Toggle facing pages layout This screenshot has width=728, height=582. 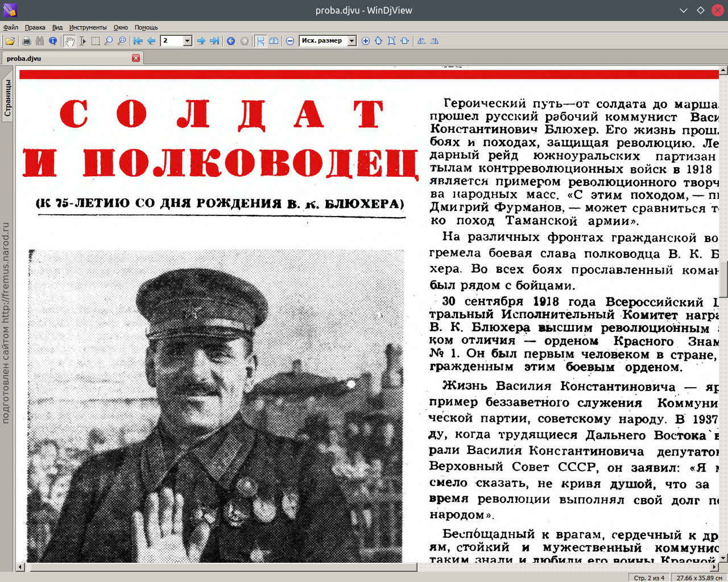[274, 41]
